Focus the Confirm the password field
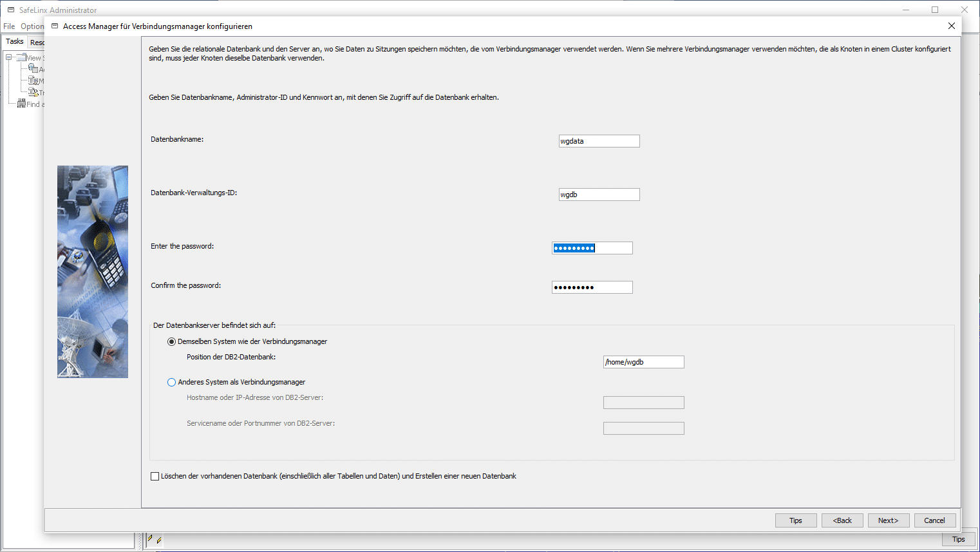This screenshot has height=552, width=980. point(592,287)
